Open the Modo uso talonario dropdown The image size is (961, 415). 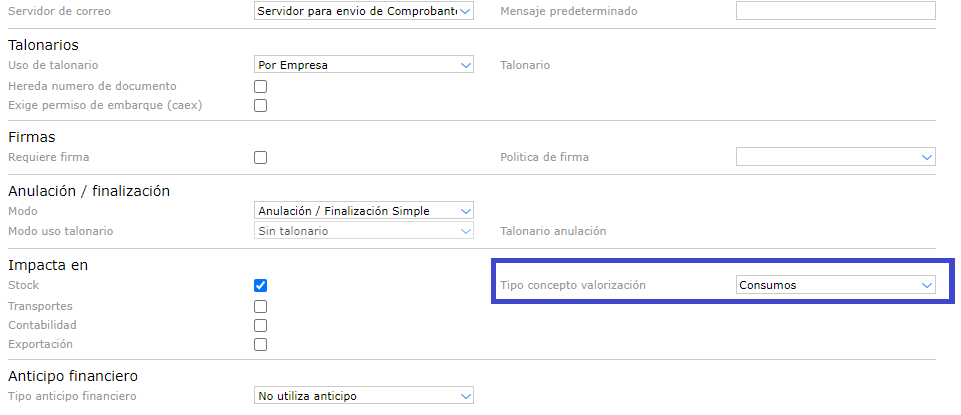click(364, 231)
